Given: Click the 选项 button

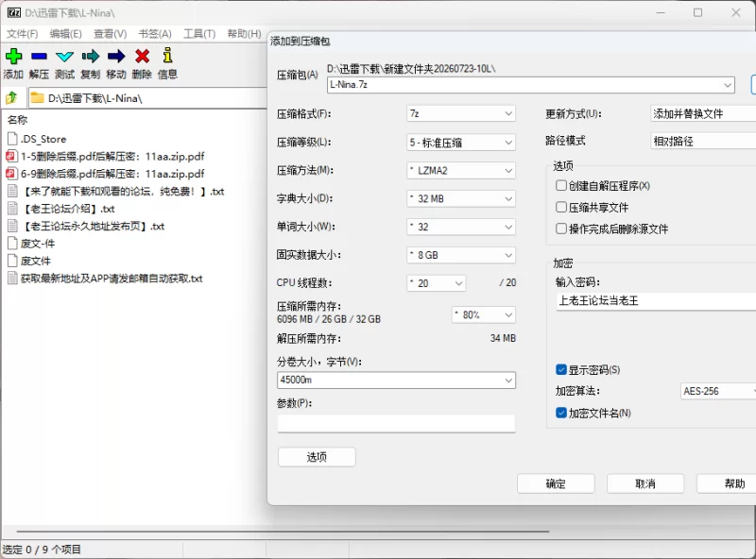Looking at the screenshot, I should pos(317,457).
